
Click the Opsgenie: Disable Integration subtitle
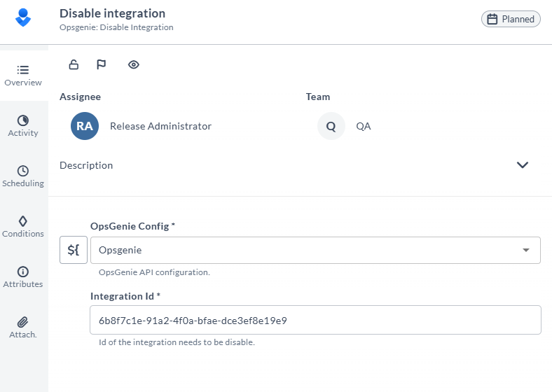coord(116,27)
